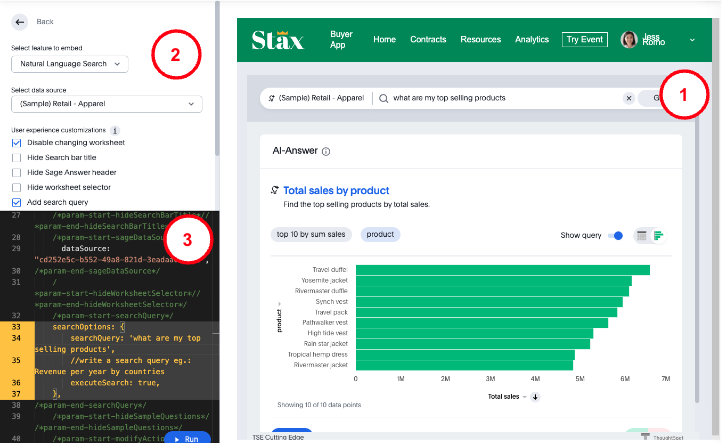Switch to bar chart view icon

(x=659, y=235)
